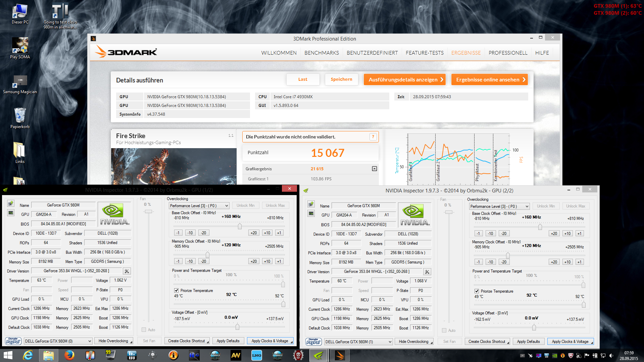Click Create Clocks Shortcut in GPU (2/2) window
The width and height of the screenshot is (644, 362).
487,342
